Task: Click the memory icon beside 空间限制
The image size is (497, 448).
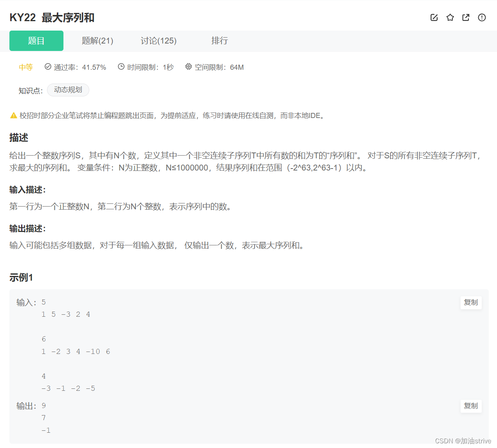Action: click(x=188, y=67)
